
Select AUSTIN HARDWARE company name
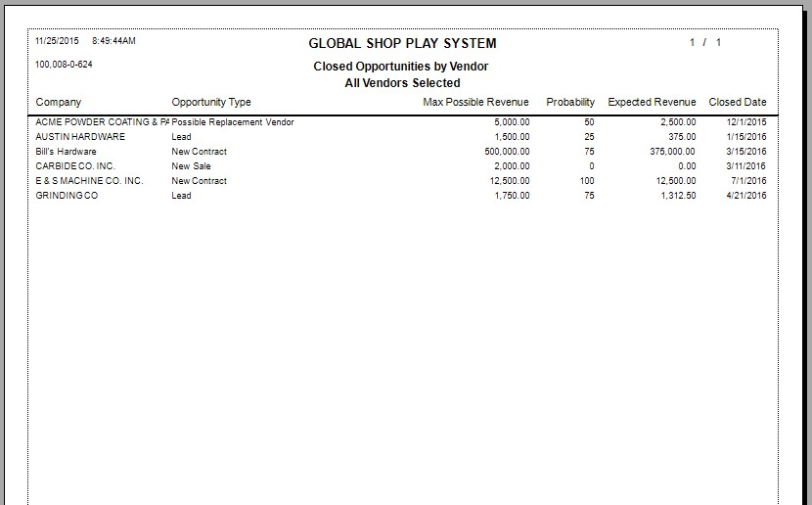[80, 137]
